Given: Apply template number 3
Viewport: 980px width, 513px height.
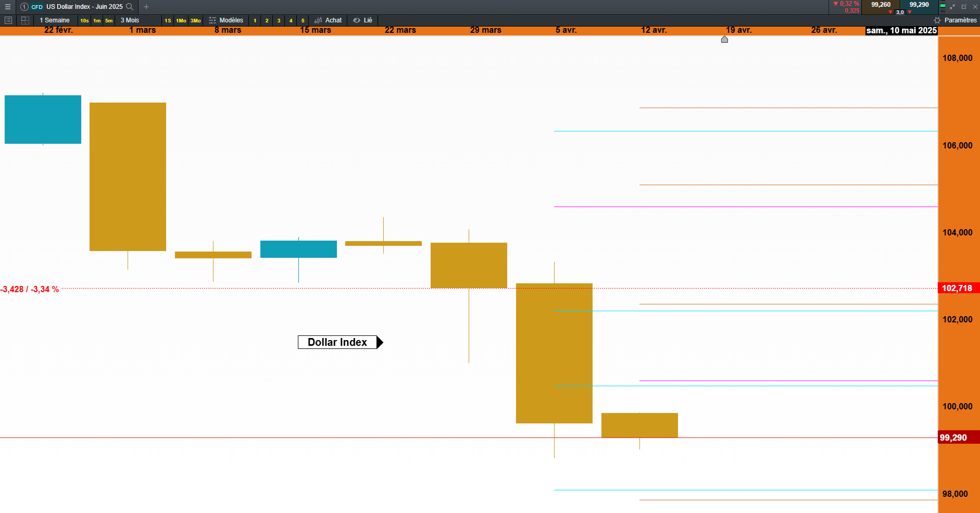Looking at the screenshot, I should (x=279, y=21).
